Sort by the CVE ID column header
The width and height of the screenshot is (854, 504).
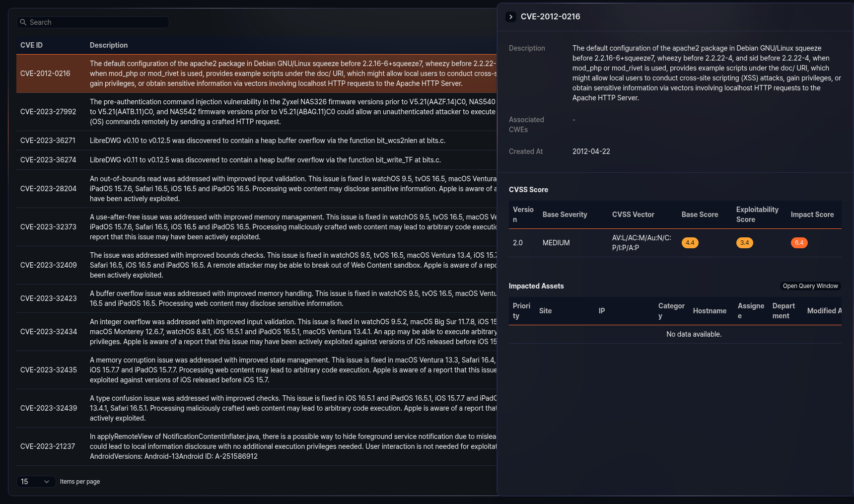tap(31, 45)
